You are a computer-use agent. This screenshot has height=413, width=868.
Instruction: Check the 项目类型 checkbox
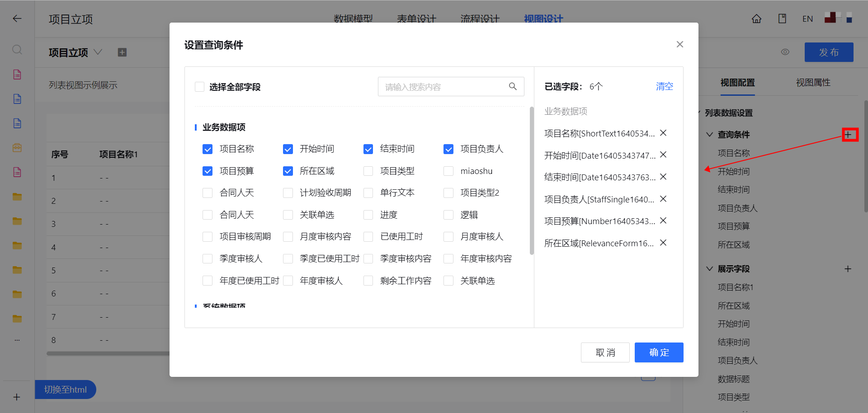[368, 171]
